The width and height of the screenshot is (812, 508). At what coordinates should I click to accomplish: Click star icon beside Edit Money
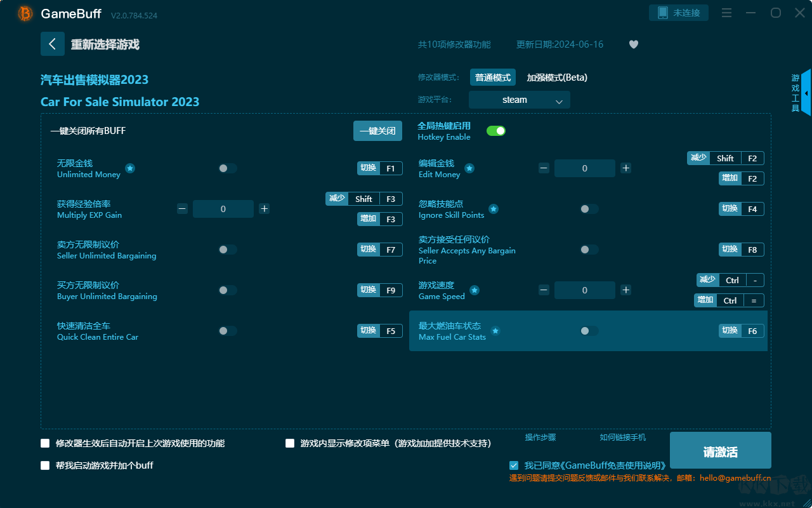tap(469, 168)
